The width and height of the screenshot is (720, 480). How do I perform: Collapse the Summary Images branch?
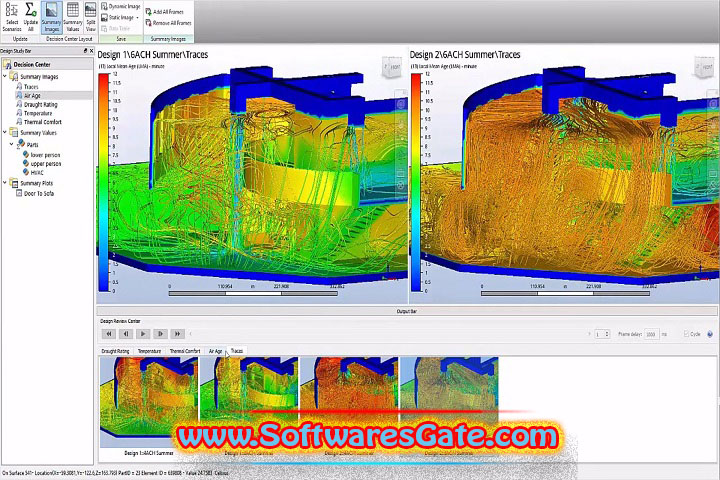pos(5,76)
